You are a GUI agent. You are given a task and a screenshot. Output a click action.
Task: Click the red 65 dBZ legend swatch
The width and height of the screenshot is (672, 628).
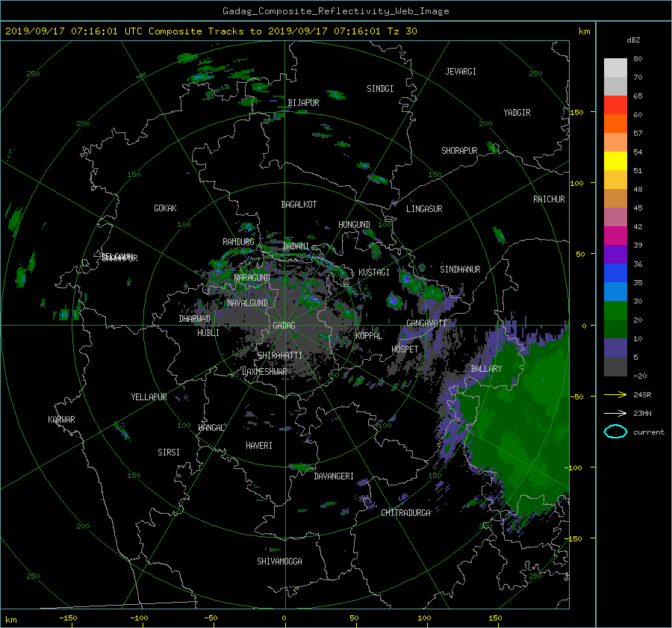(x=615, y=105)
